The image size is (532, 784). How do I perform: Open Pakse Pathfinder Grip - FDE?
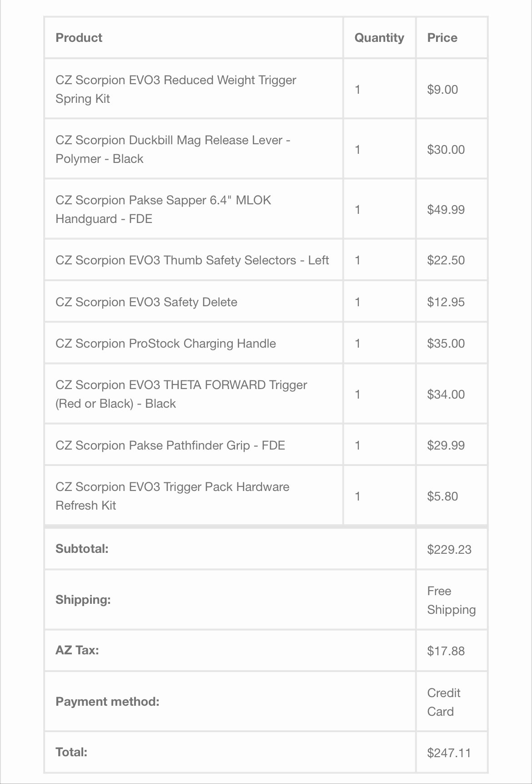pyautogui.click(x=170, y=445)
